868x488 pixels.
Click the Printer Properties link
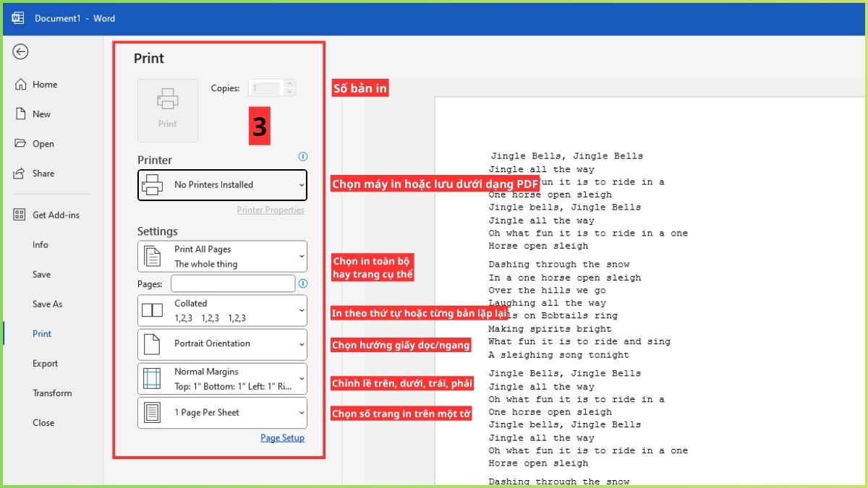click(271, 209)
